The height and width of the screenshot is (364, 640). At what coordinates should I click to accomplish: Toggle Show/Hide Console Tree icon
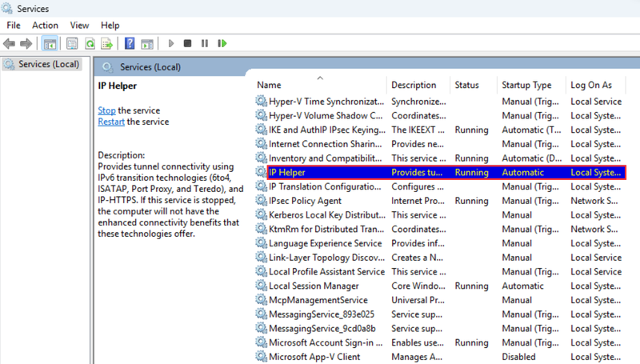tap(50, 43)
